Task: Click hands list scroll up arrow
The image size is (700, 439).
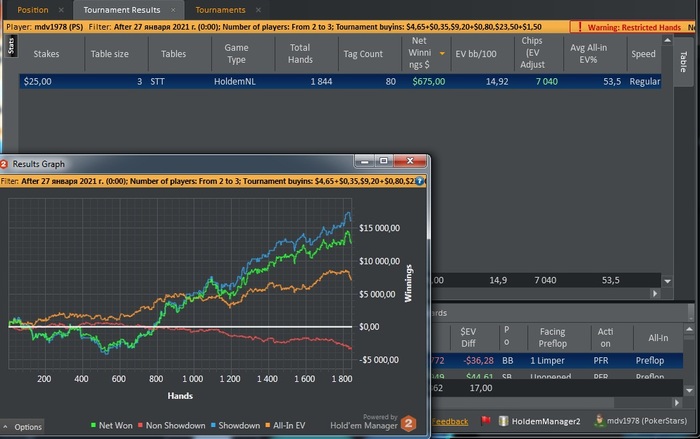Action: tap(689, 330)
